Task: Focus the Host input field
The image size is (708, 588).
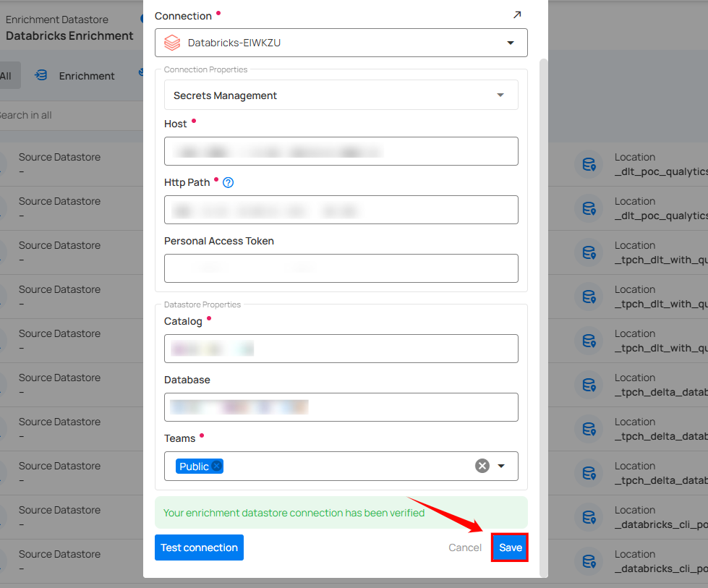Action: click(341, 151)
